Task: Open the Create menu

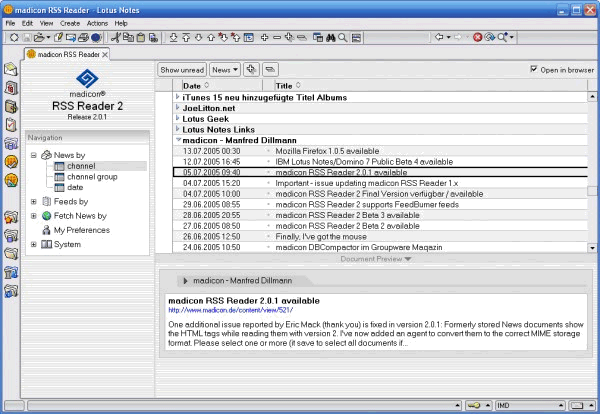Action: (70, 23)
